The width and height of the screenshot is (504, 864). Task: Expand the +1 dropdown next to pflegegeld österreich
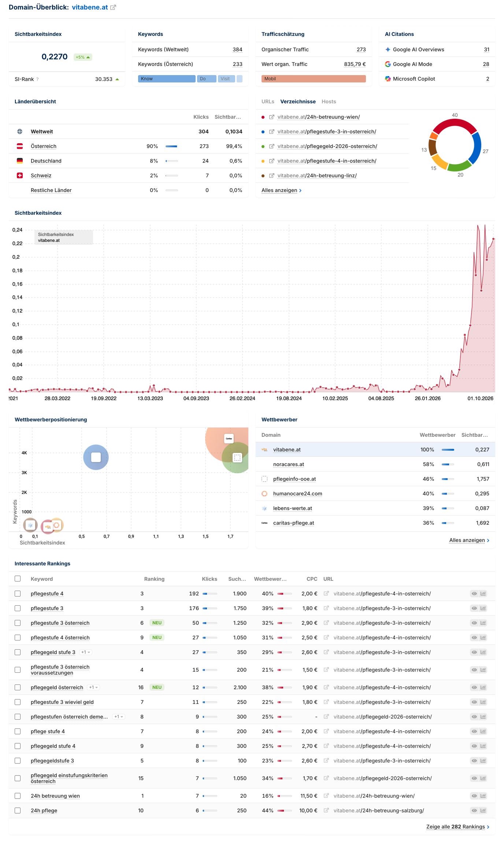[x=94, y=687]
